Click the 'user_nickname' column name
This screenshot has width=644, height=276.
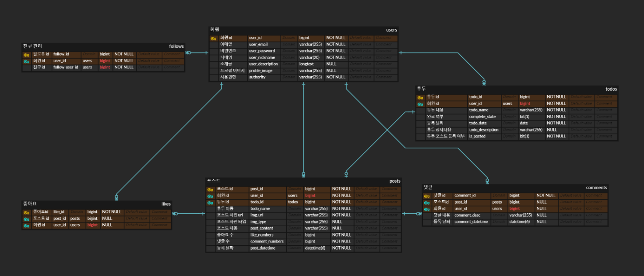[262, 57]
